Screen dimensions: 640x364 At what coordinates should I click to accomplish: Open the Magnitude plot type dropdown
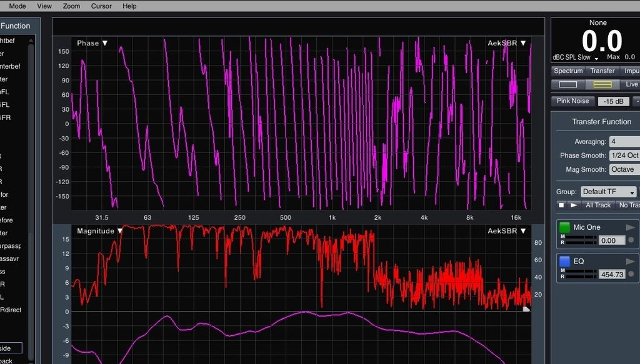click(100, 231)
